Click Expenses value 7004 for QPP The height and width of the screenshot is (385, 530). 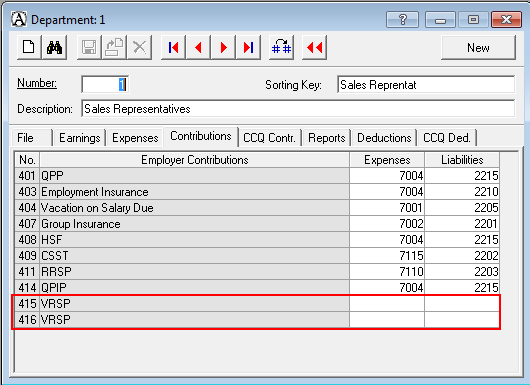pos(387,176)
